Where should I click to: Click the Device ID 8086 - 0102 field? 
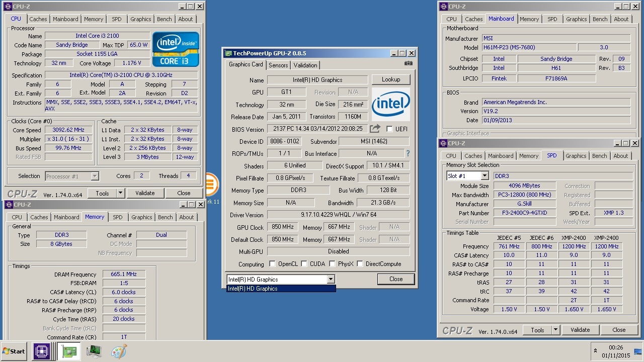284,141
